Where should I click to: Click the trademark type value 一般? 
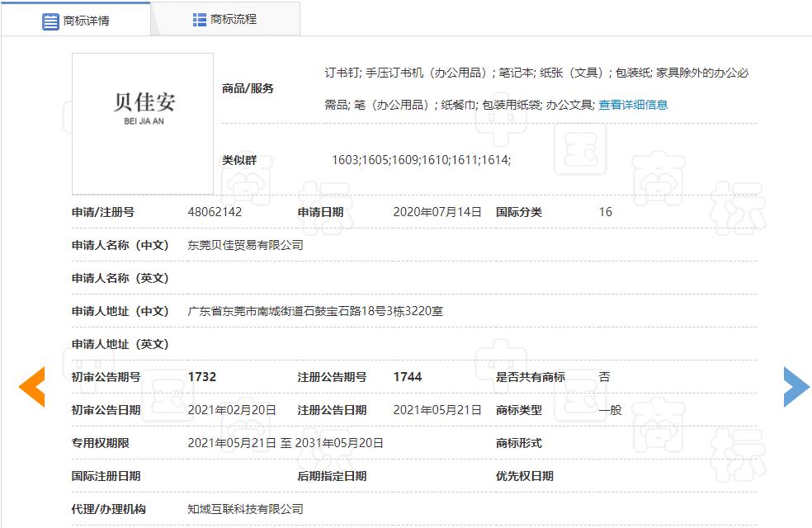tap(610, 410)
